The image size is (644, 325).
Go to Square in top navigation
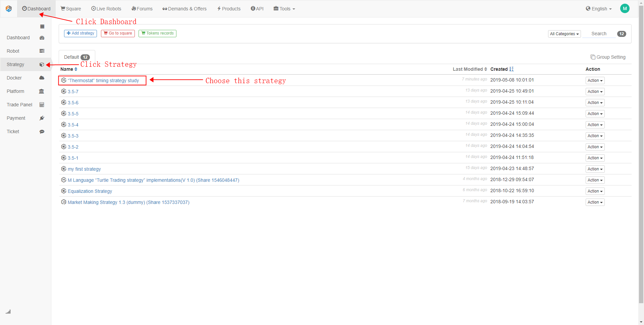(x=71, y=9)
